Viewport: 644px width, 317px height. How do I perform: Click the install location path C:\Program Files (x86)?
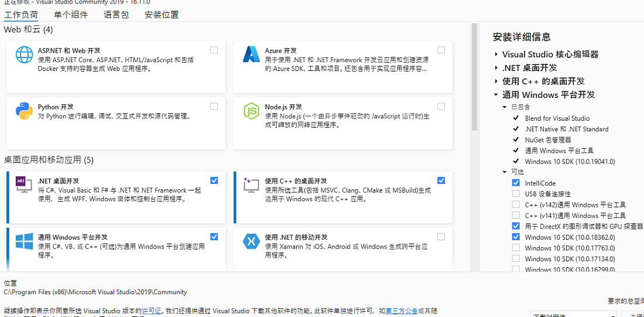coord(95,292)
